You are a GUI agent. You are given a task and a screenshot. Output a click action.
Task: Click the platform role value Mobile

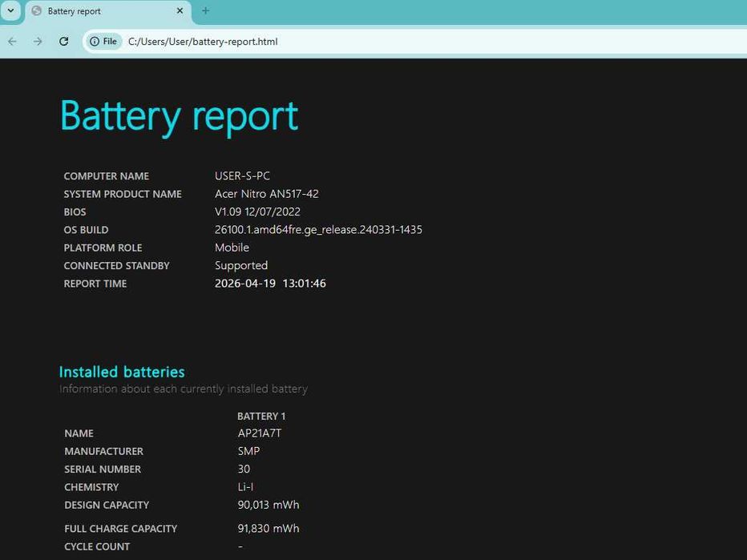232,248
